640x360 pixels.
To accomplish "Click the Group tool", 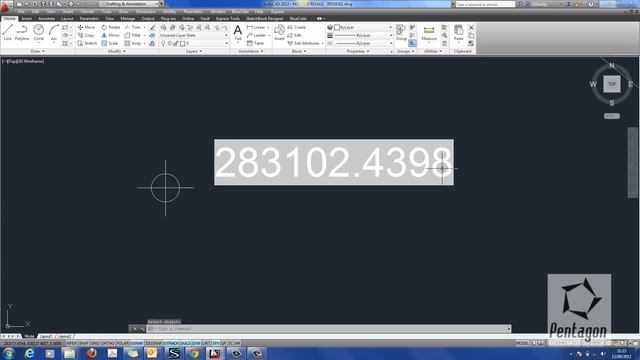I will coord(401,32).
